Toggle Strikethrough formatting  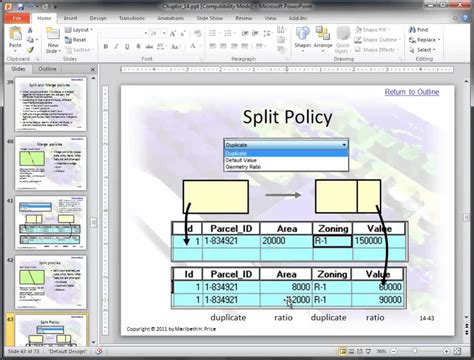pyautogui.click(x=149, y=47)
